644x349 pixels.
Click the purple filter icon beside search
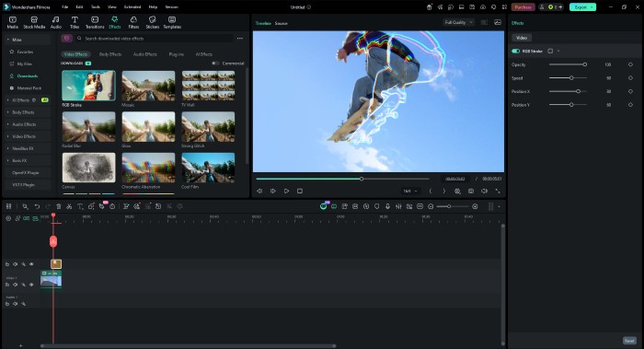66,39
